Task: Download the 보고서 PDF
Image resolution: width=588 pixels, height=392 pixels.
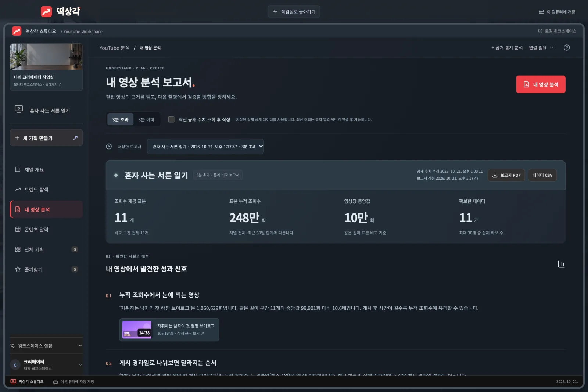Action: (x=506, y=175)
